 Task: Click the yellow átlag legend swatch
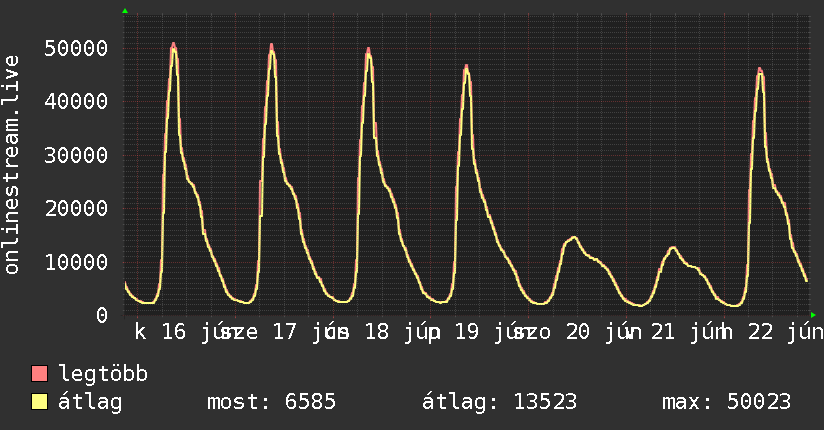(39, 402)
